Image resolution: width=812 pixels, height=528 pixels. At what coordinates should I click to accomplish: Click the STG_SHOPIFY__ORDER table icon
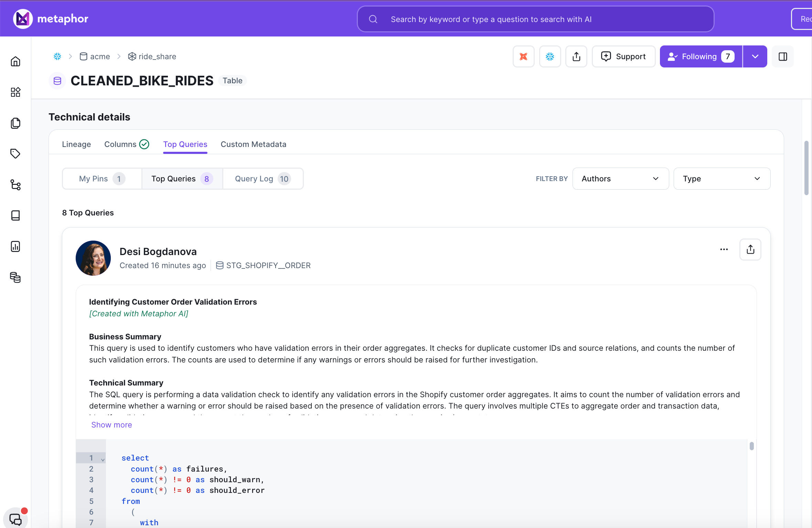[x=220, y=265]
